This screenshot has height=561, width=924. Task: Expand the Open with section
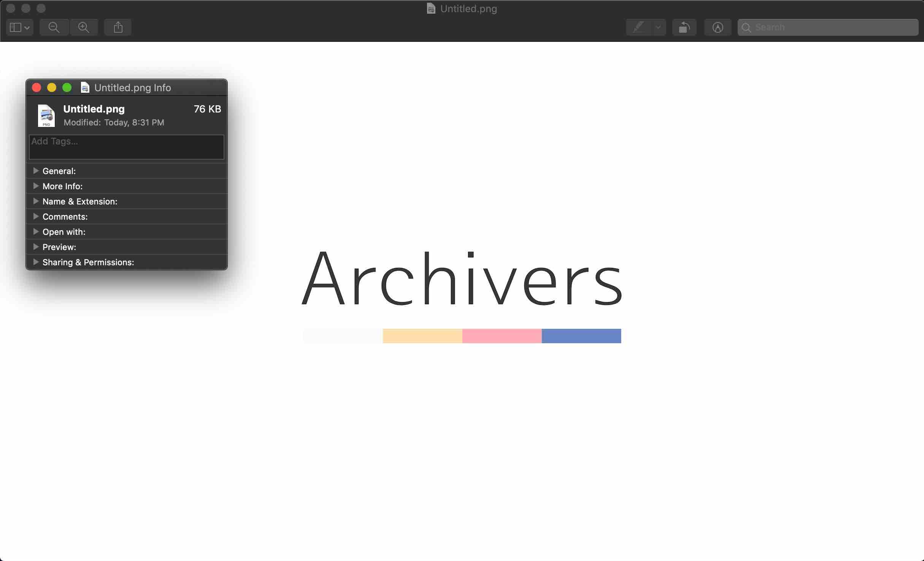(x=36, y=231)
